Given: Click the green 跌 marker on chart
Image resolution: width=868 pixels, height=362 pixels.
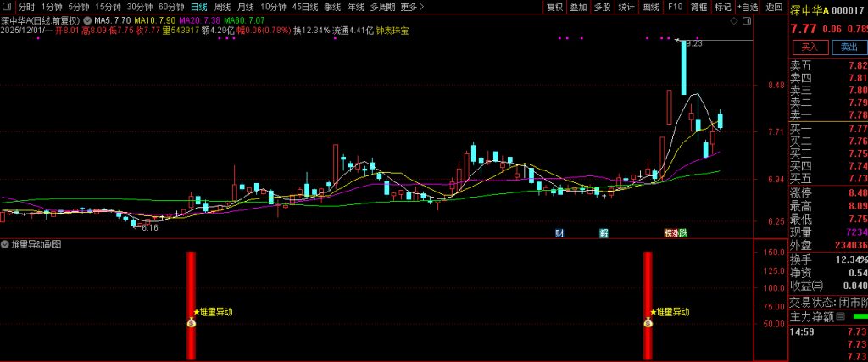Looking at the screenshot, I should coord(684,233).
